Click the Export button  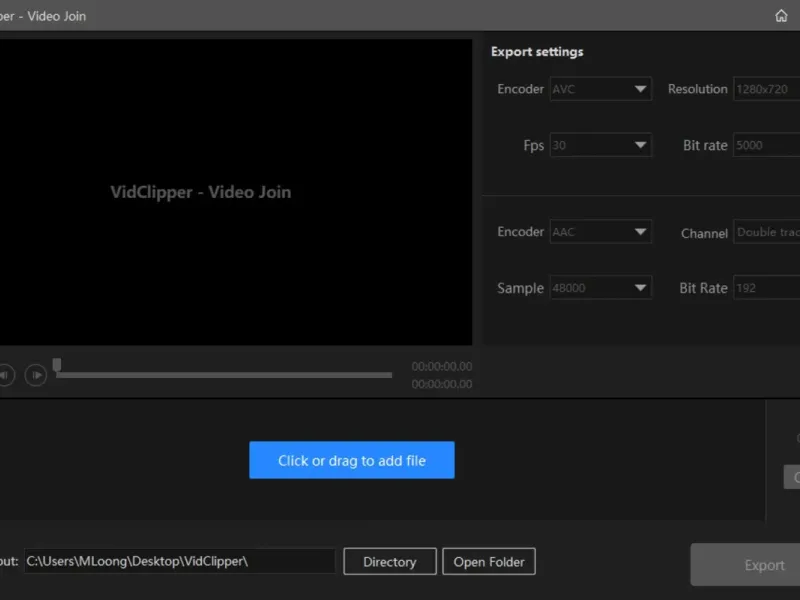coord(745,565)
